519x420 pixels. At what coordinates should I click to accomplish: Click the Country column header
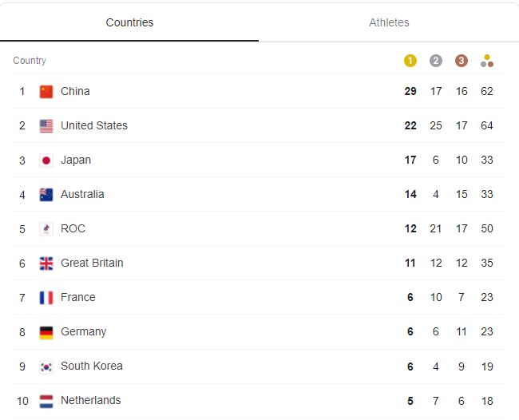[30, 61]
